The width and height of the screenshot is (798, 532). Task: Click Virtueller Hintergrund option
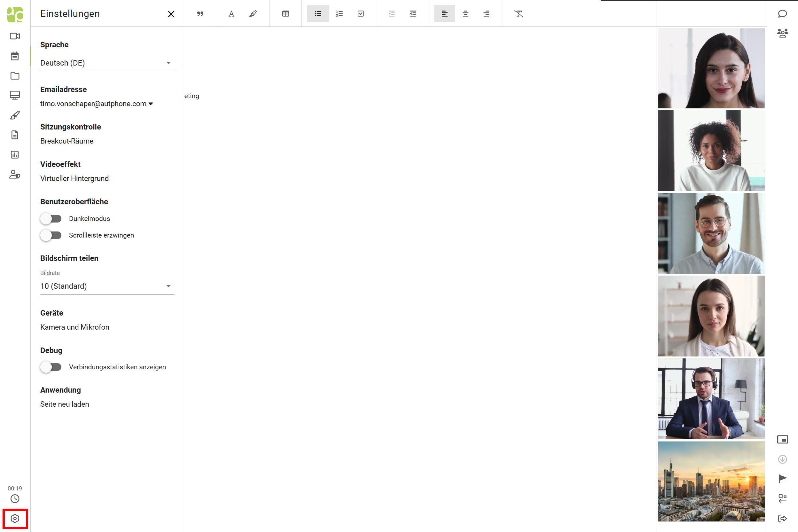pos(74,178)
